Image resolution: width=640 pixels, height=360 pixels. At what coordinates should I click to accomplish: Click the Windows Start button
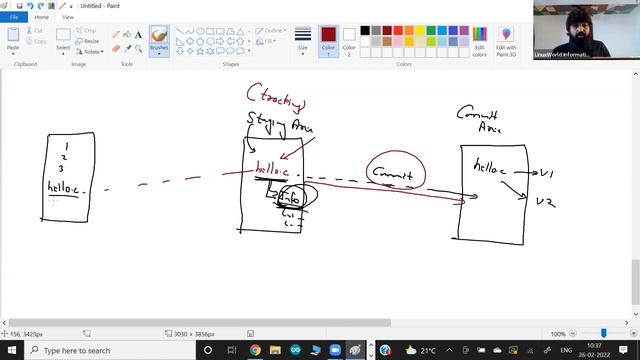pos(11,350)
